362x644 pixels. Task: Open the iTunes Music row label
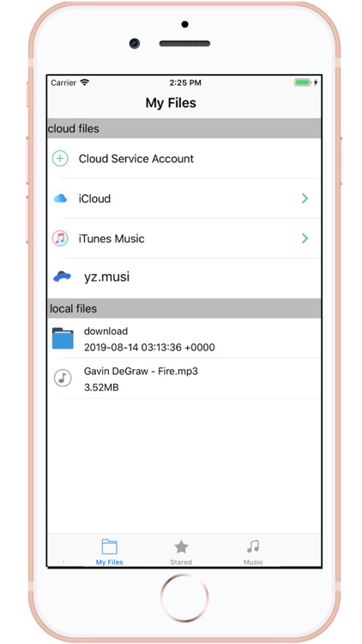pyautogui.click(x=112, y=239)
